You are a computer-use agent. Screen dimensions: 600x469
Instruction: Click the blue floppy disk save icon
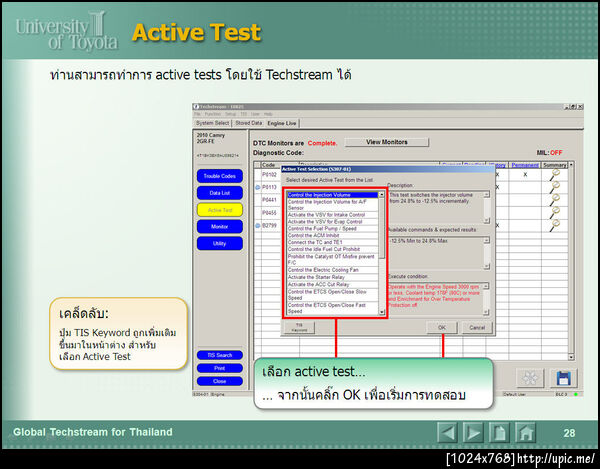[x=563, y=378]
